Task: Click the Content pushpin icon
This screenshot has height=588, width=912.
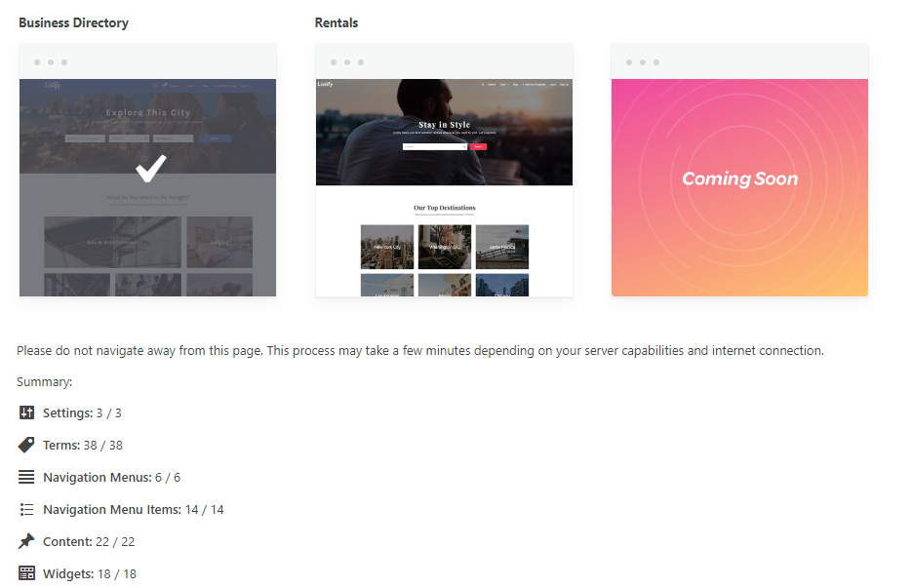Action: click(26, 541)
